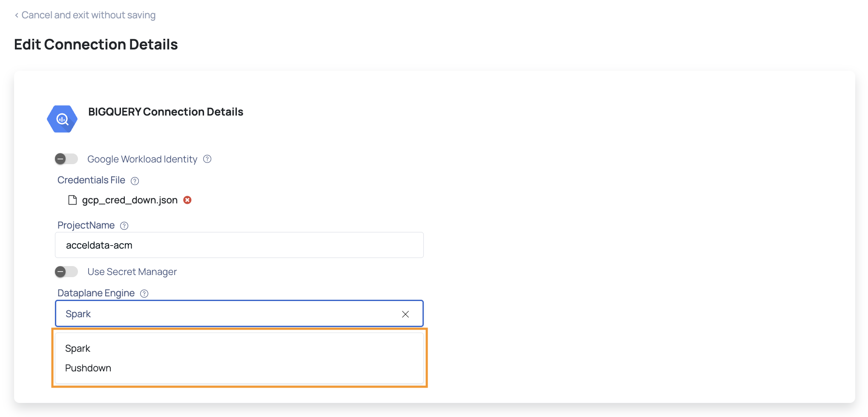
Task: Click the Use Secret Manager label
Action: (132, 272)
